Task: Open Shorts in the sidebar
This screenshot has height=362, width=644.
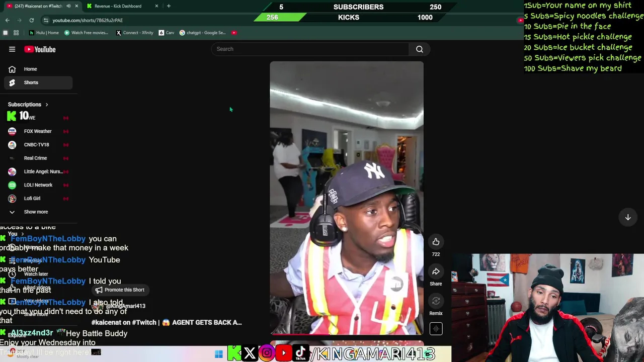Action: [x=38, y=82]
